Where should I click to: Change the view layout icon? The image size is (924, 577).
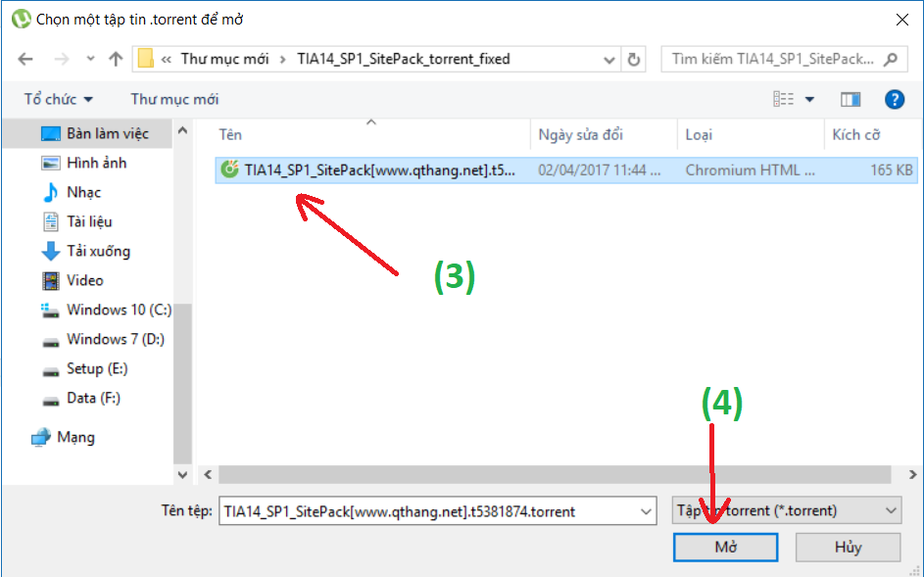pyautogui.click(x=783, y=99)
